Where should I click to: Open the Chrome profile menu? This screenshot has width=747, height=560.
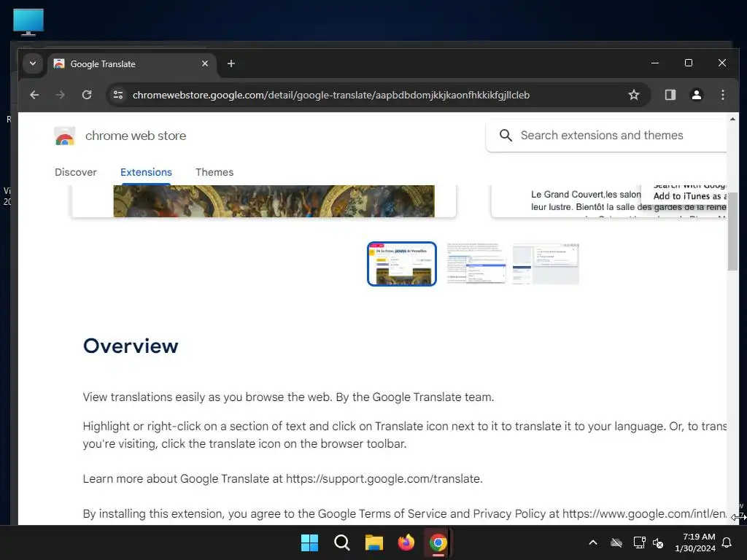[x=697, y=95]
